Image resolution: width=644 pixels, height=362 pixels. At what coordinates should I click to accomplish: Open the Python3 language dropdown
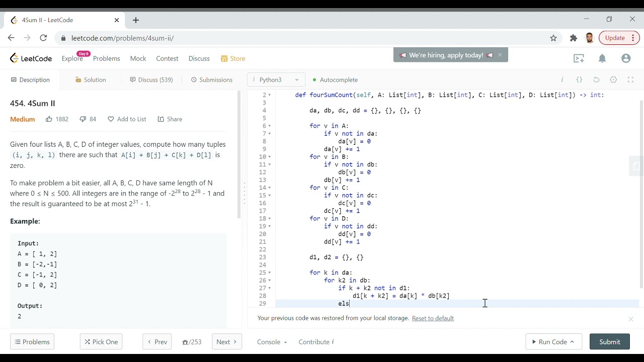point(276,79)
